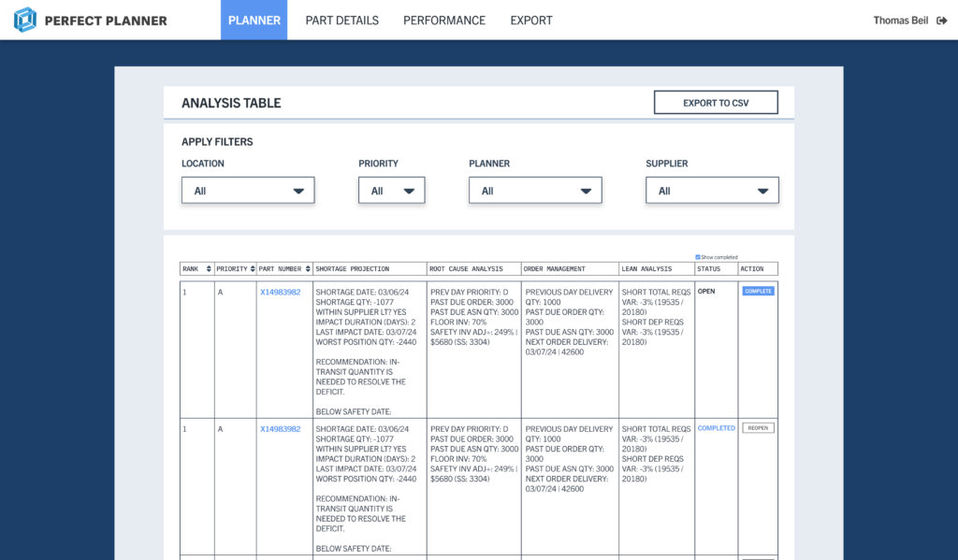Screen dimensions: 958x560
Task: Click the Thomas Beil user name
Action: click(x=901, y=21)
